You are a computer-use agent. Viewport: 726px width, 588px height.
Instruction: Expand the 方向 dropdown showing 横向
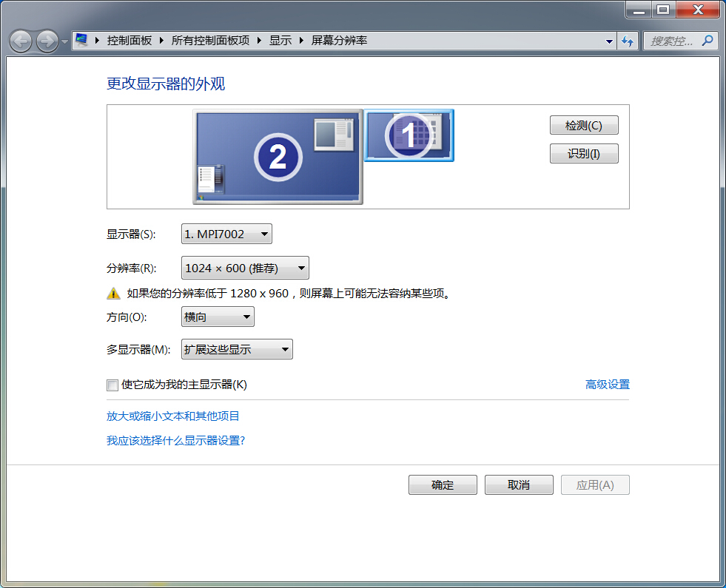218,317
